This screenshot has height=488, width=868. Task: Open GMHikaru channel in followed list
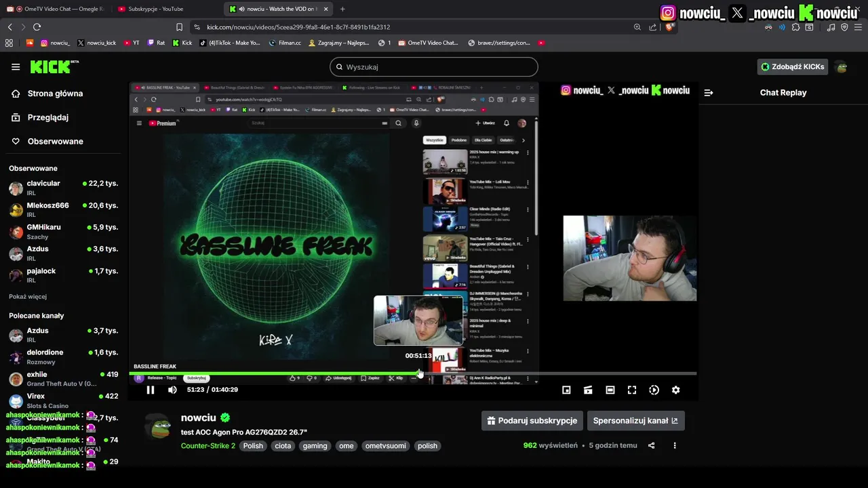click(x=63, y=231)
